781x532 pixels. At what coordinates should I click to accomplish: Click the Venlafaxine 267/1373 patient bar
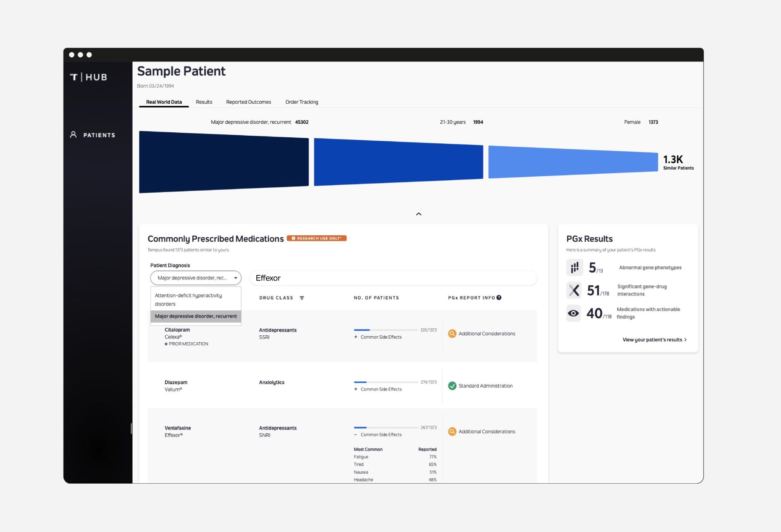click(386, 427)
